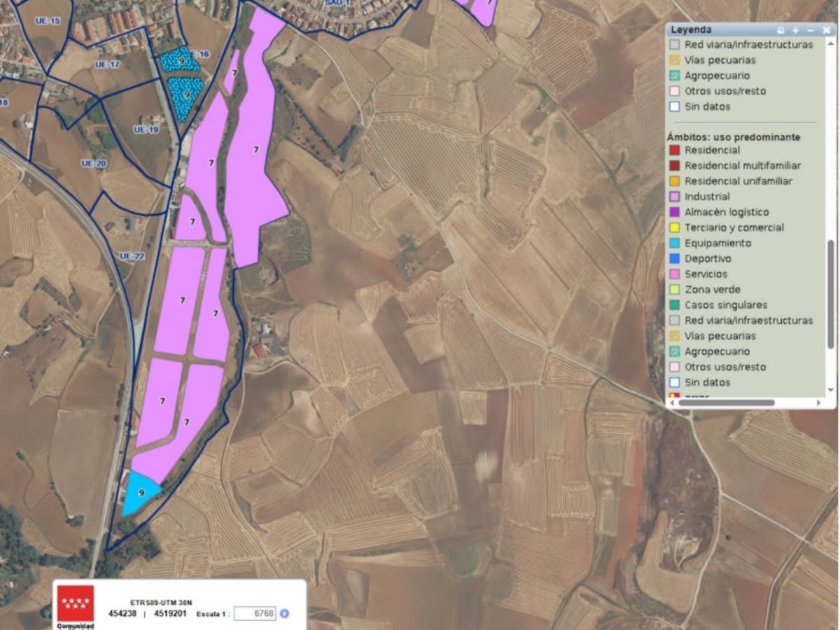This screenshot has height=630, width=840.
Task: Select the Zona verde legend entry
Action: [x=712, y=289]
